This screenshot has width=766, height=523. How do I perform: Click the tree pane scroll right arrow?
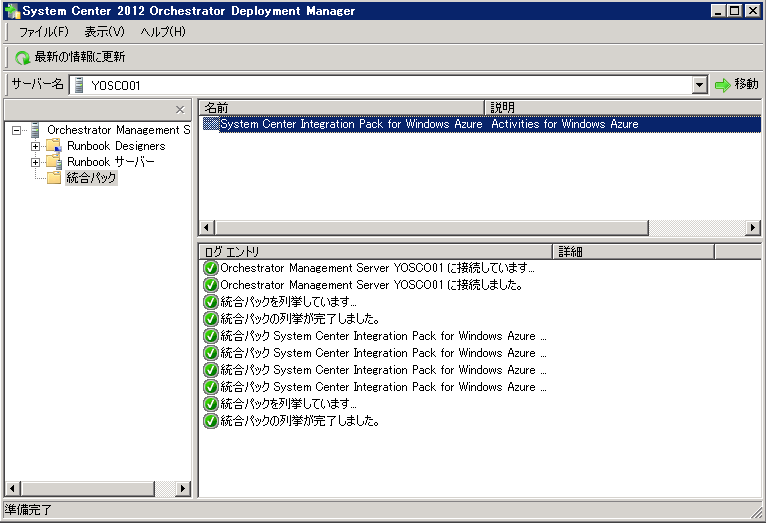pyautogui.click(x=183, y=488)
